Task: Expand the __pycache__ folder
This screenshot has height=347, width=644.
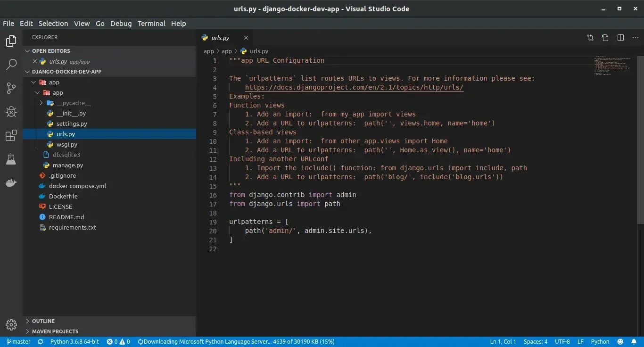Action: (x=109, y=103)
